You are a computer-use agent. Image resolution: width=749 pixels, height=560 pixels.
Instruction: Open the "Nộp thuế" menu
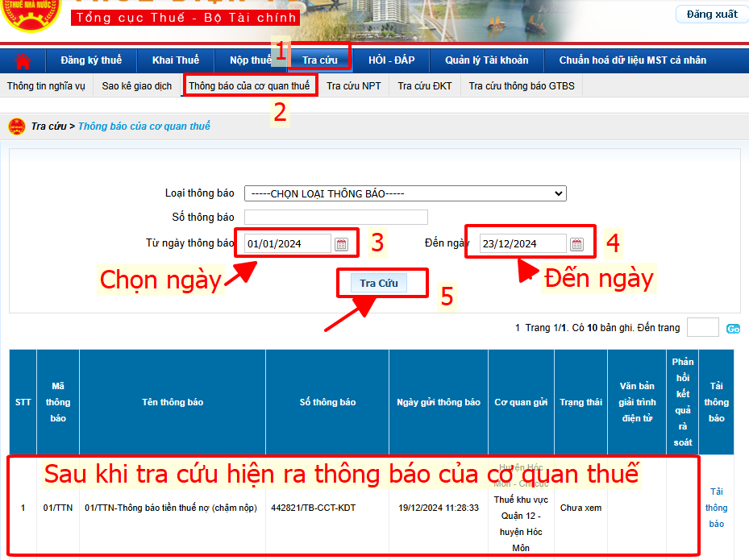pyautogui.click(x=249, y=60)
